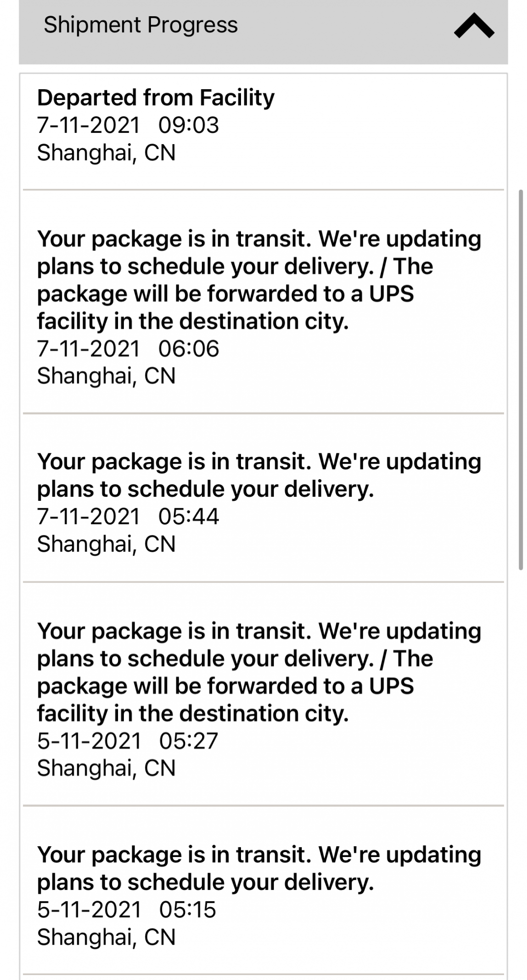Click the 5-11-2021 05:15 timestamp
The height and width of the screenshot is (980, 527).
point(126,909)
